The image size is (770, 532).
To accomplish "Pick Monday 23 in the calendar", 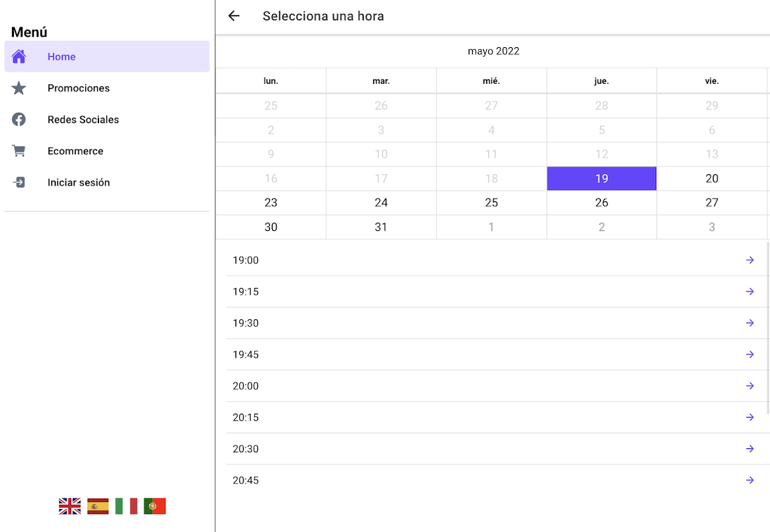I will (271, 202).
